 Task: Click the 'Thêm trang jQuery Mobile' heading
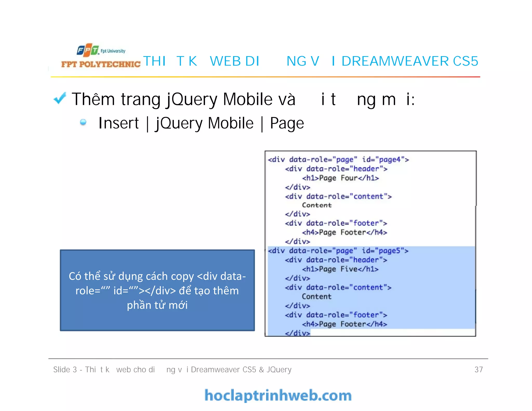243,99
